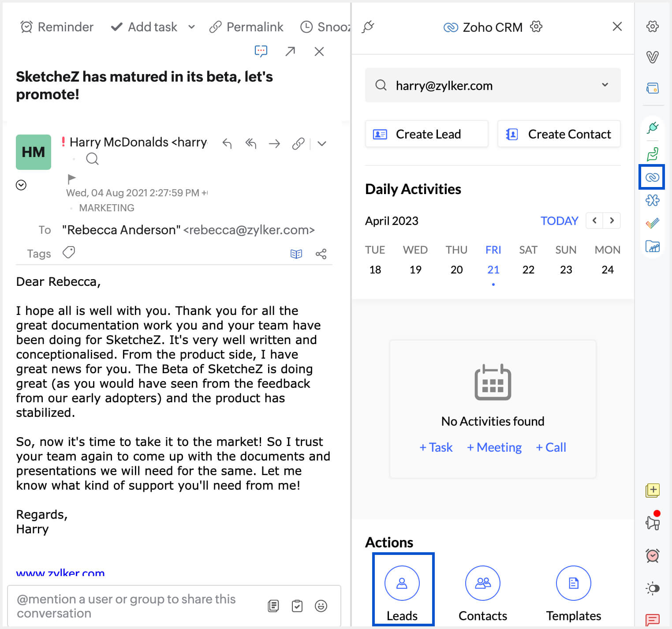Expand more email actions chevron
672x629 pixels.
pyautogui.click(x=322, y=143)
